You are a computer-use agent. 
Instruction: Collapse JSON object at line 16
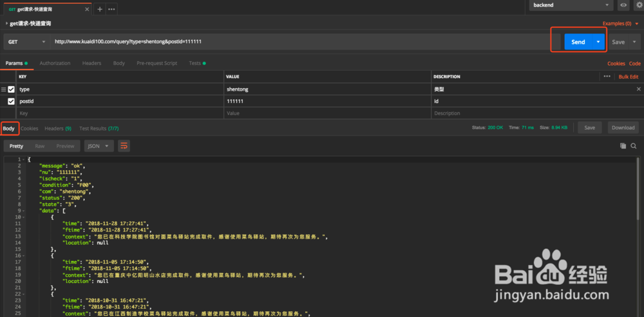(x=24, y=255)
